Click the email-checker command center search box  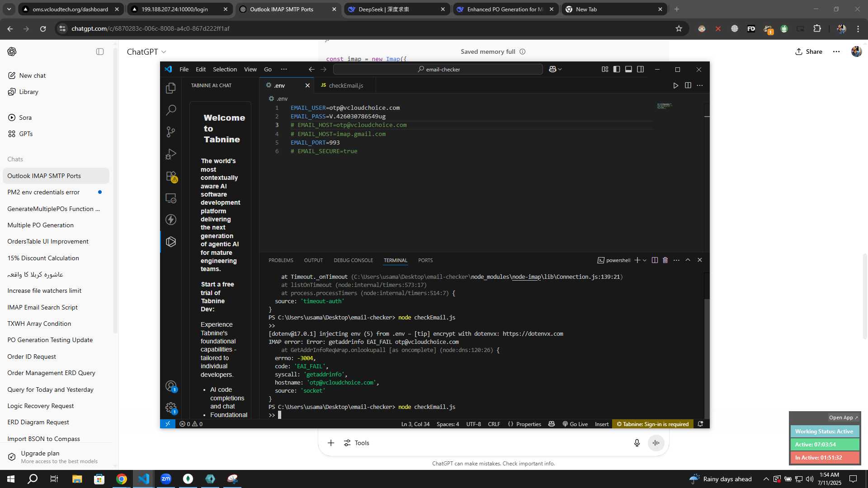[x=438, y=69]
